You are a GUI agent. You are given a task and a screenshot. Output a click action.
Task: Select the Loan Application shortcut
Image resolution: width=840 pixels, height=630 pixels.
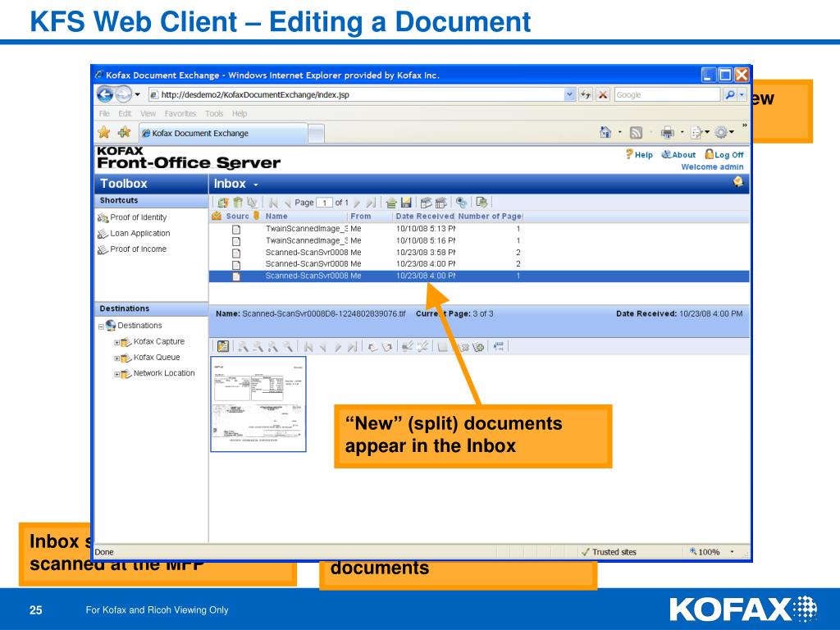pos(134,234)
